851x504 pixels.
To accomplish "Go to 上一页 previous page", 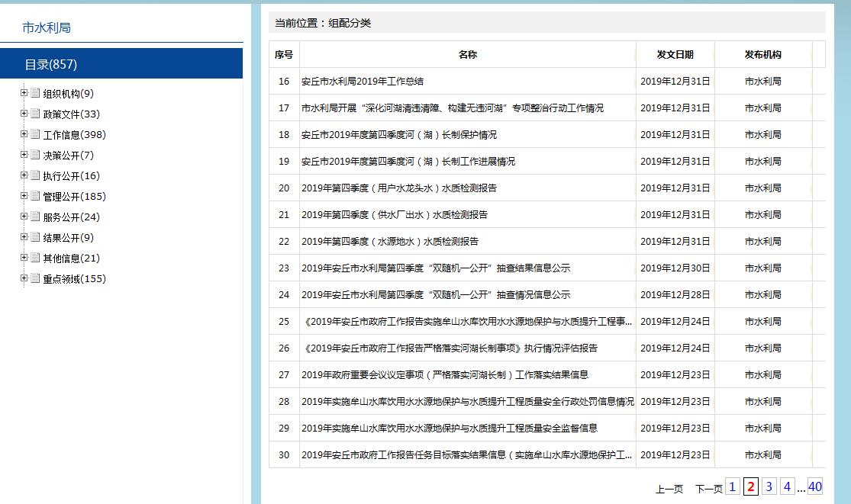I will click(x=669, y=489).
